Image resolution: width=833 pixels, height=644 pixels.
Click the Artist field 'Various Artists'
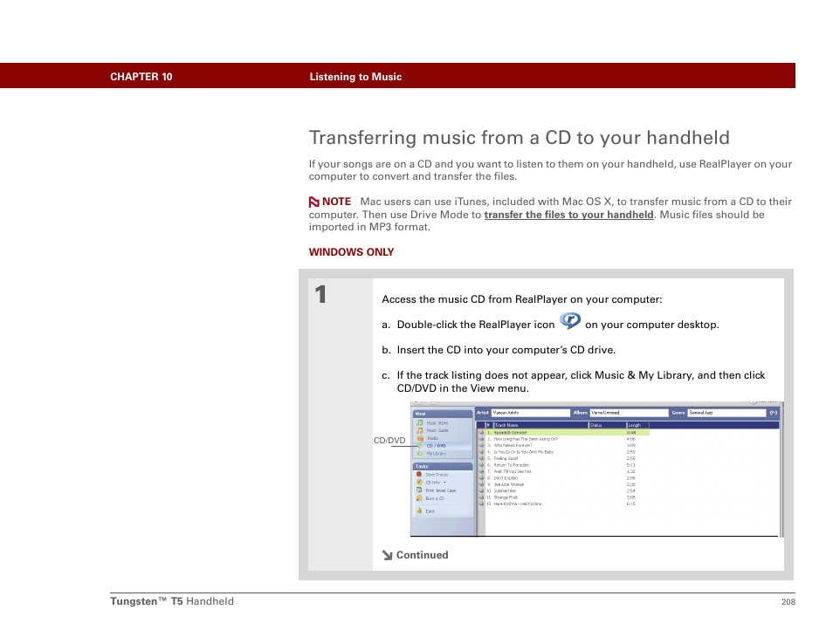(x=530, y=413)
